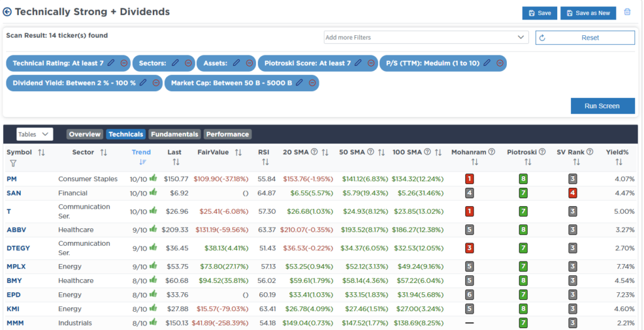Viewport: 644px width, 330px height.
Task: Open the Symbol column filter funnel
Action: (13, 163)
